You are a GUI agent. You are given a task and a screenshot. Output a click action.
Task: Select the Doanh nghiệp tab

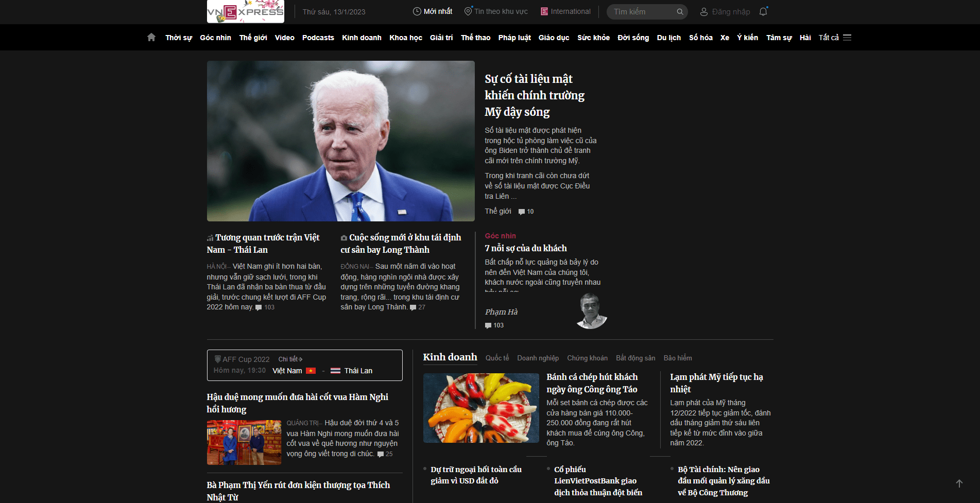point(538,358)
